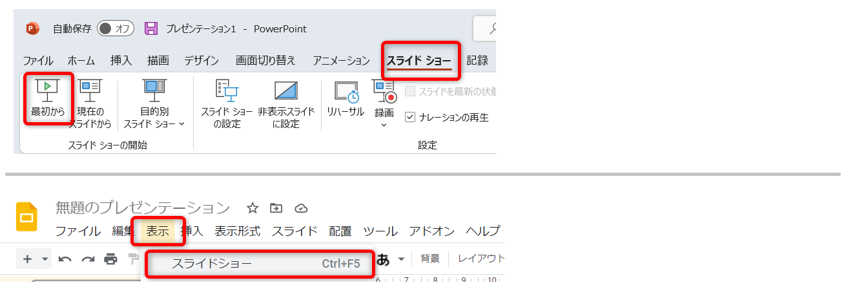Click the print icon in Slides toolbar

(x=111, y=259)
